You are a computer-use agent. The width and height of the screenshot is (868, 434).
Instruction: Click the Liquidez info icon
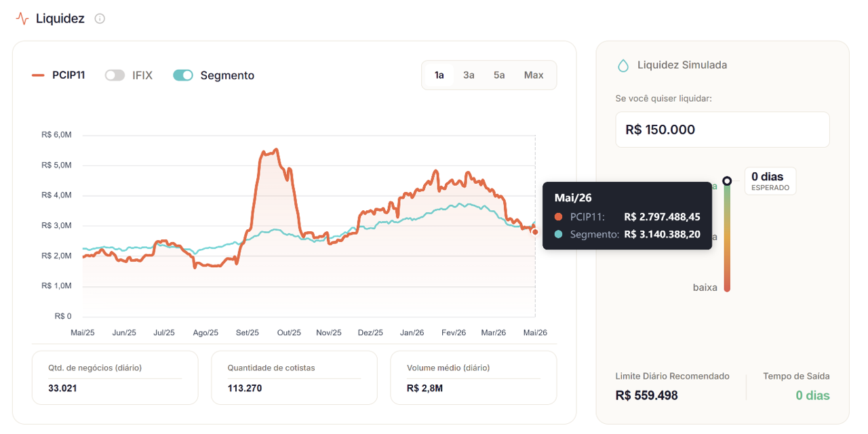pyautogui.click(x=100, y=18)
